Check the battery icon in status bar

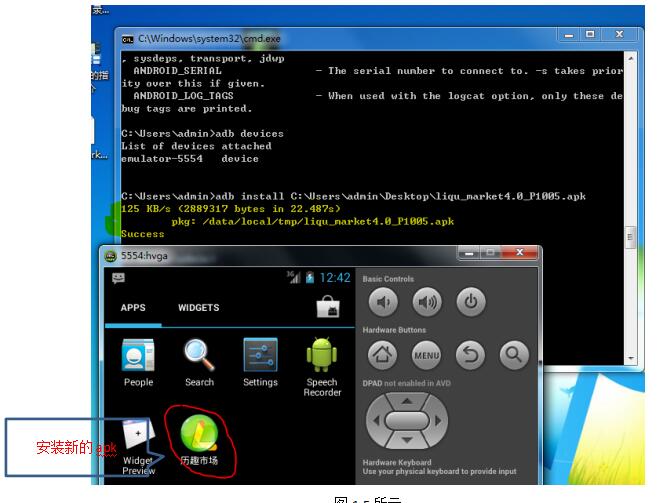[310, 278]
